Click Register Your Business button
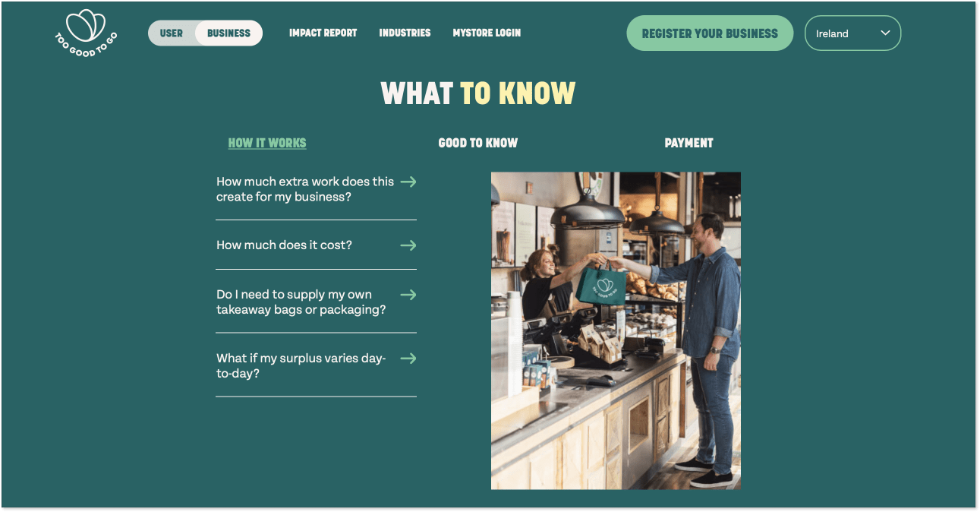This screenshot has height=512, width=980. click(x=710, y=33)
